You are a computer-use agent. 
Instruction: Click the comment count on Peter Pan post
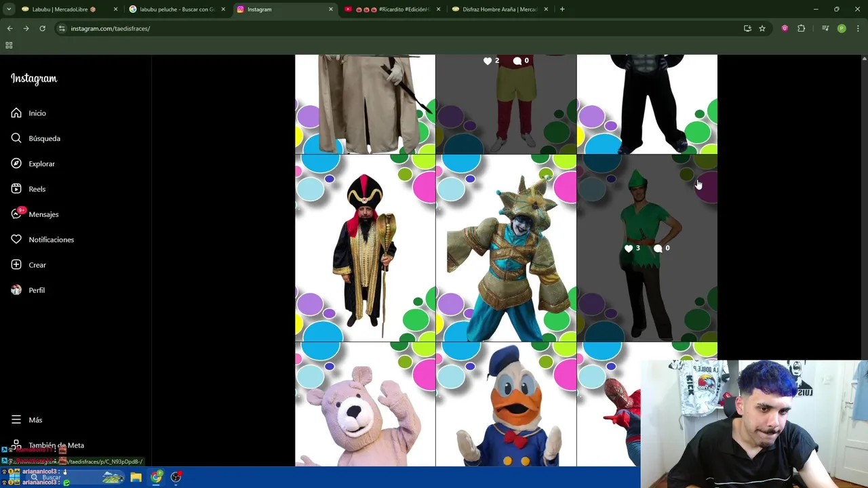point(662,249)
